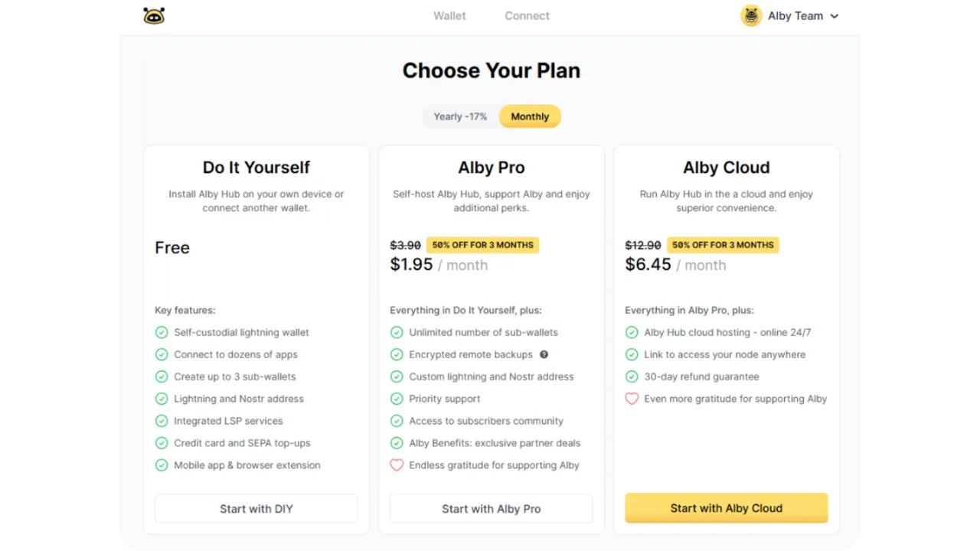Click checkmark beside Unlimited number of sub-wallets

(397, 332)
